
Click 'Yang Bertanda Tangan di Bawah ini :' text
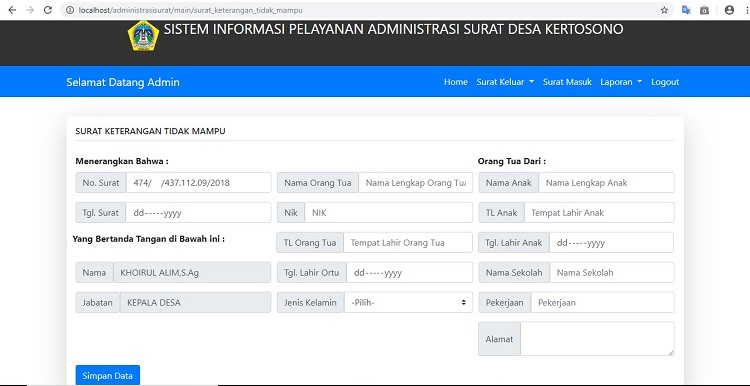[149, 239]
